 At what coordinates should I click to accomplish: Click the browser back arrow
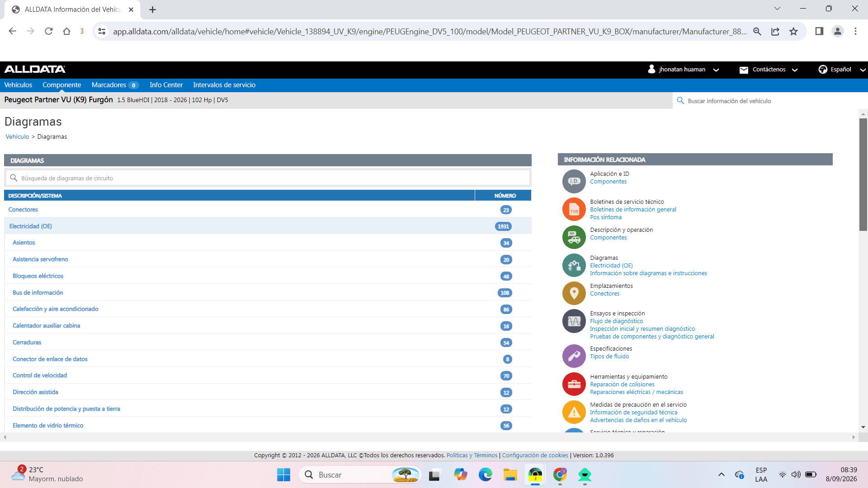pos(12,31)
